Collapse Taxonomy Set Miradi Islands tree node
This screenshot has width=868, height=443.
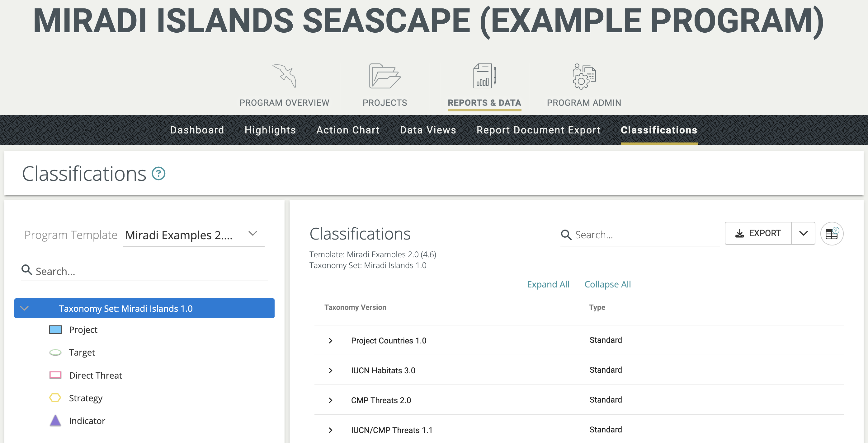(25, 308)
